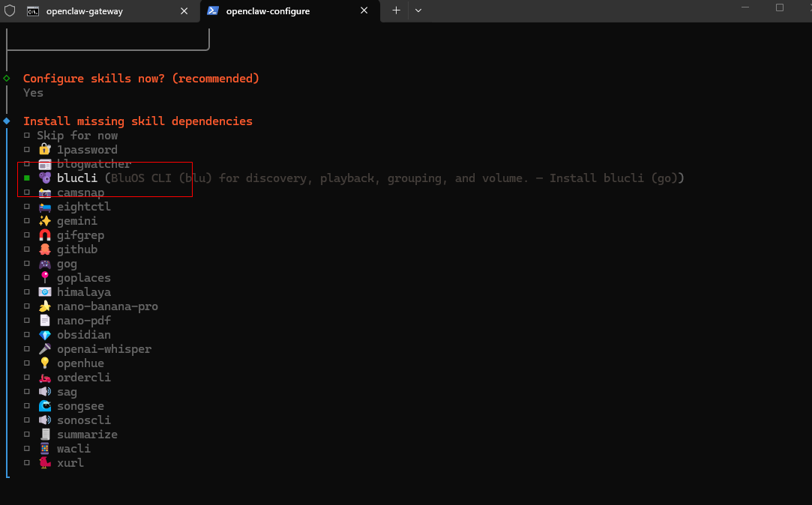812x505 pixels.
Task: Select the ordercli skill label
Action: 84,378
